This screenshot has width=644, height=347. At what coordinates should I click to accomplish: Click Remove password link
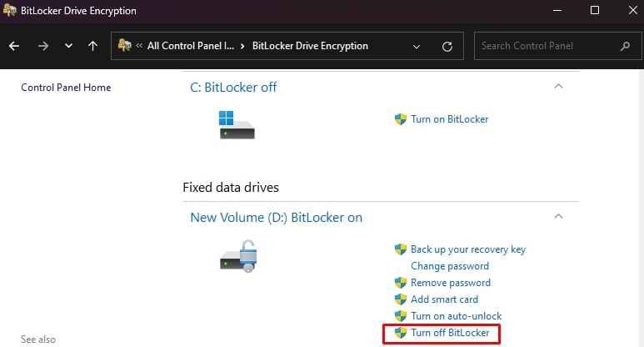click(451, 283)
